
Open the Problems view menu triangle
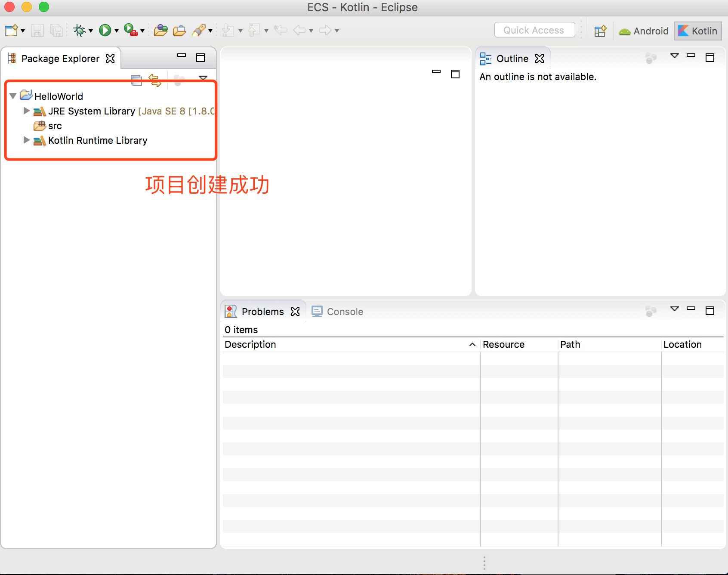tap(675, 309)
